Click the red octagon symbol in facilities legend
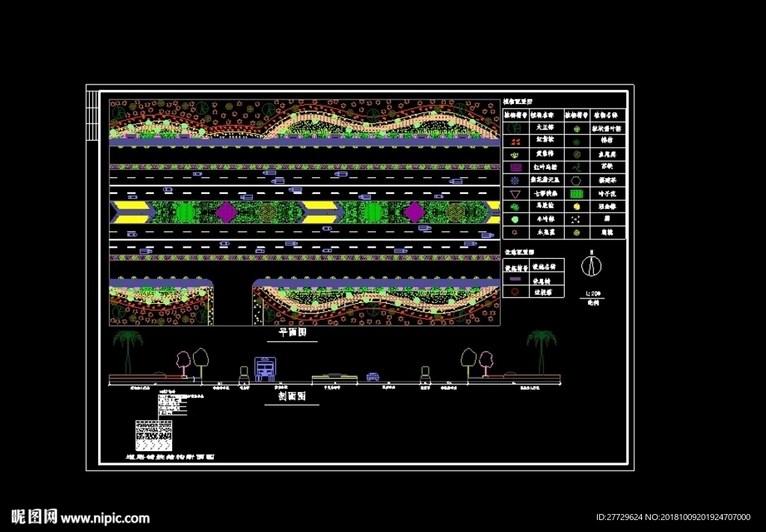The height and width of the screenshot is (532, 766). tap(515, 292)
